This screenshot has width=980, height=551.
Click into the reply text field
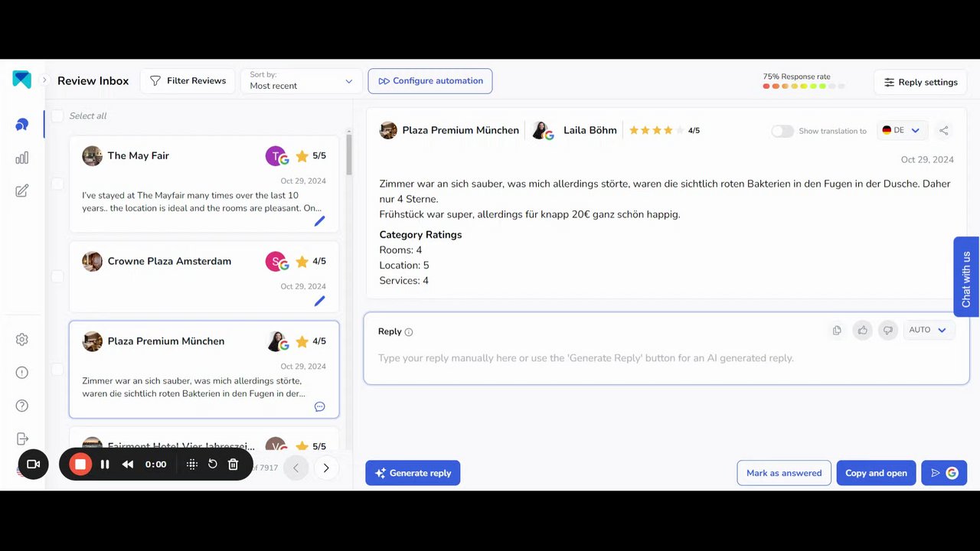click(x=666, y=358)
